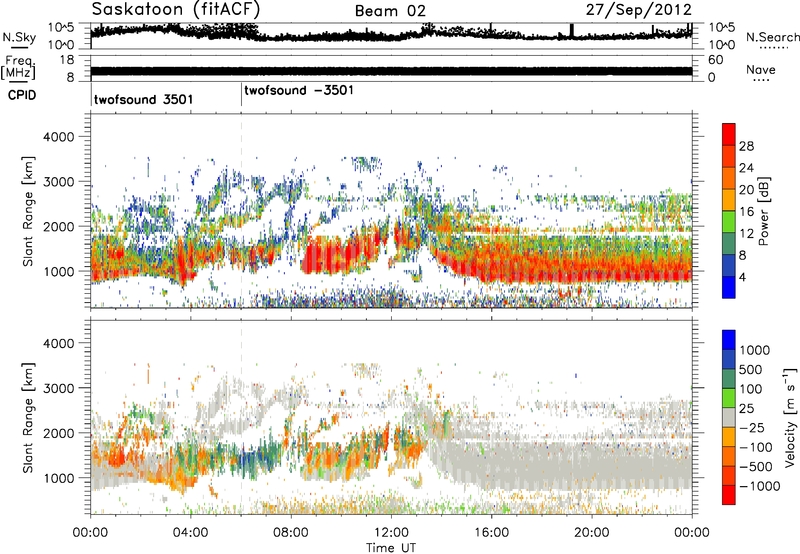Viewport: 800px width, 554px height.
Task: Select the Velocity [m s-1] colorbar title
Action: pyautogui.click(x=790, y=417)
